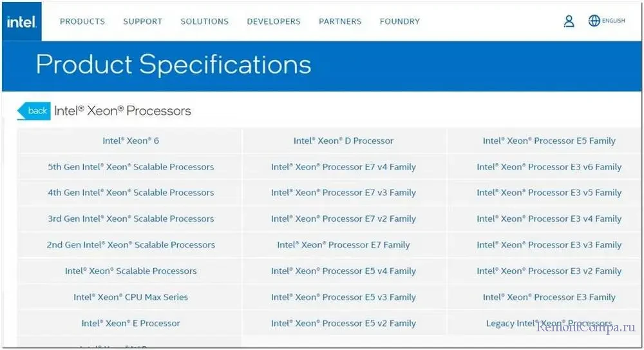The width and height of the screenshot is (644, 350).
Task: Open the user account icon
Action: tap(569, 21)
